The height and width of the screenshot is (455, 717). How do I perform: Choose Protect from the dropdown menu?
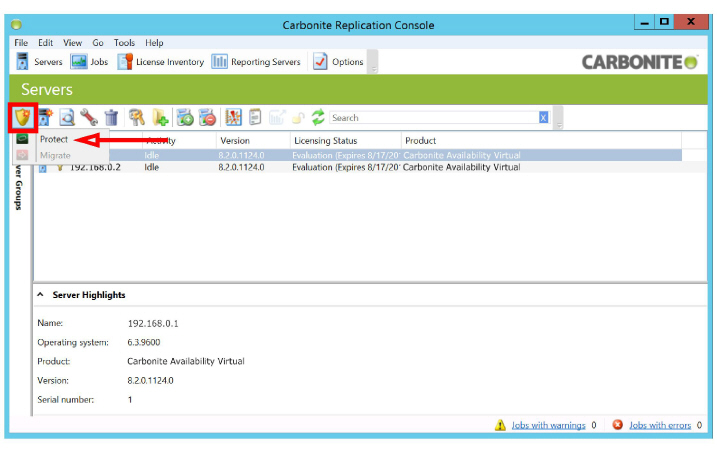[54, 139]
